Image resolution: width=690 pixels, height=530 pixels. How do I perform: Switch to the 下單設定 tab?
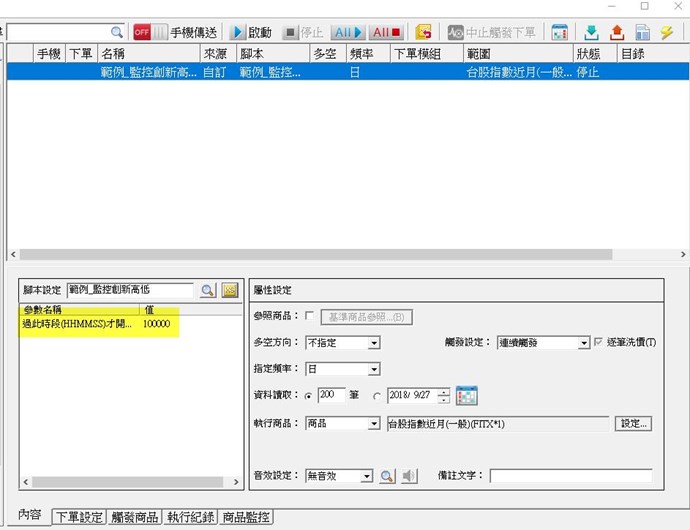tap(79, 517)
